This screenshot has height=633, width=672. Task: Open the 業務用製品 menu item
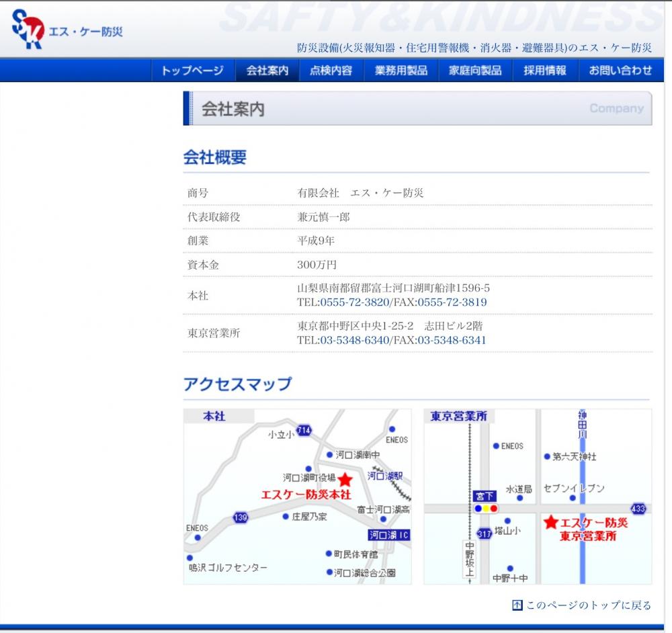click(401, 71)
